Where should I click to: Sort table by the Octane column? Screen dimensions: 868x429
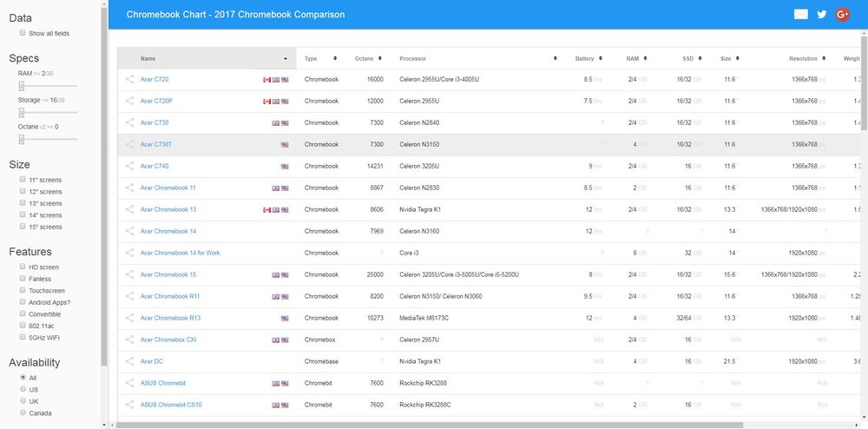point(369,58)
